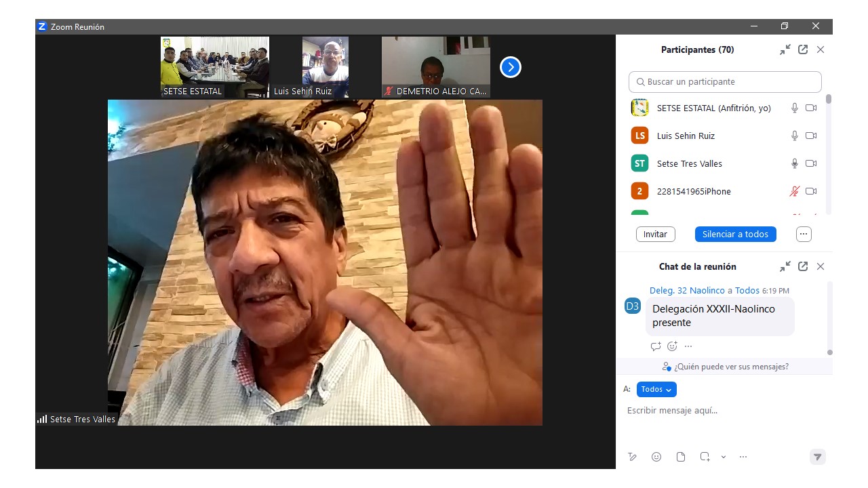
Task: Click the file attachment icon in chat
Action: [680, 457]
